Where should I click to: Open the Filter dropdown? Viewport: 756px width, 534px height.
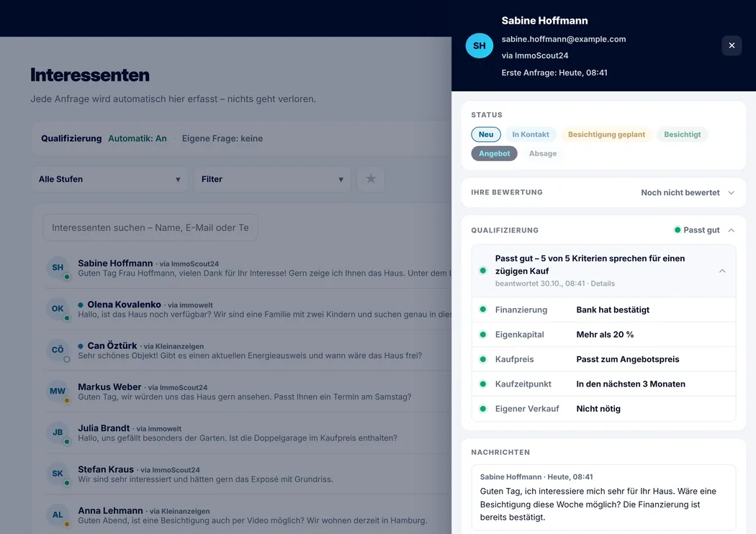272,179
